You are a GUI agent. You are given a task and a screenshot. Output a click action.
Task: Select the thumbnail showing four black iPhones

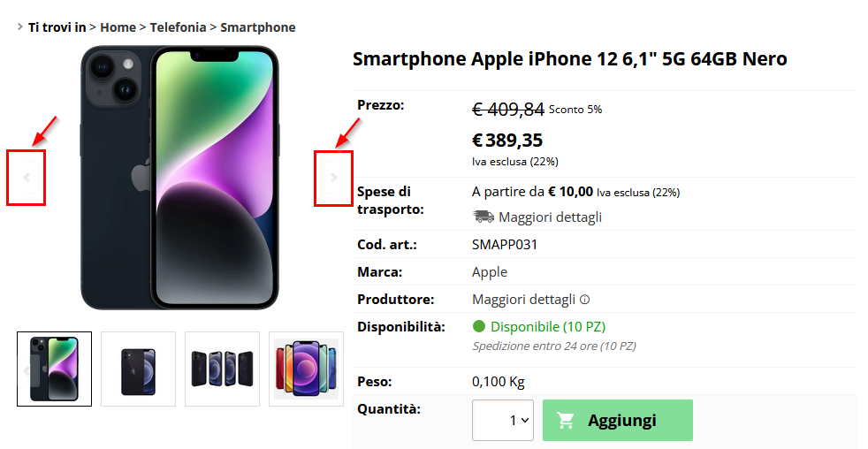222,369
